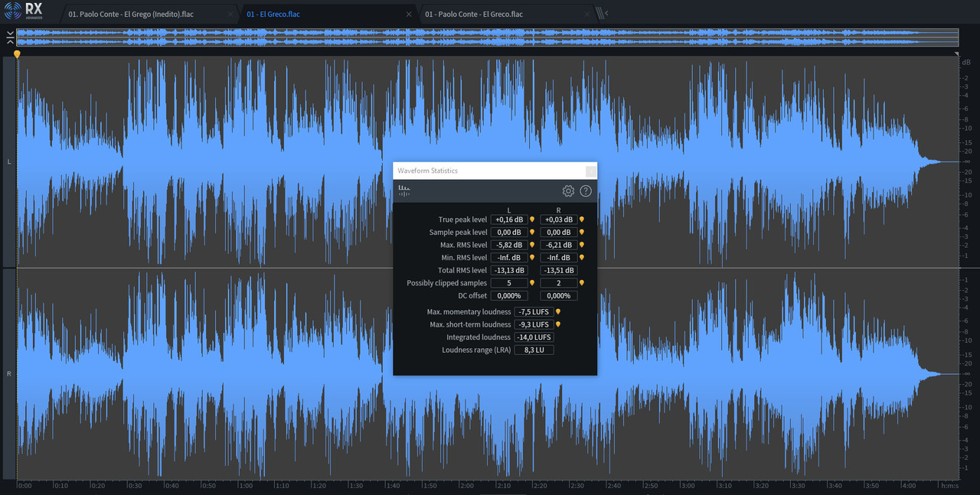Image resolution: width=980 pixels, height=495 pixels.
Task: Click the 'Waveform Statistics' title bar
Action: click(x=495, y=171)
